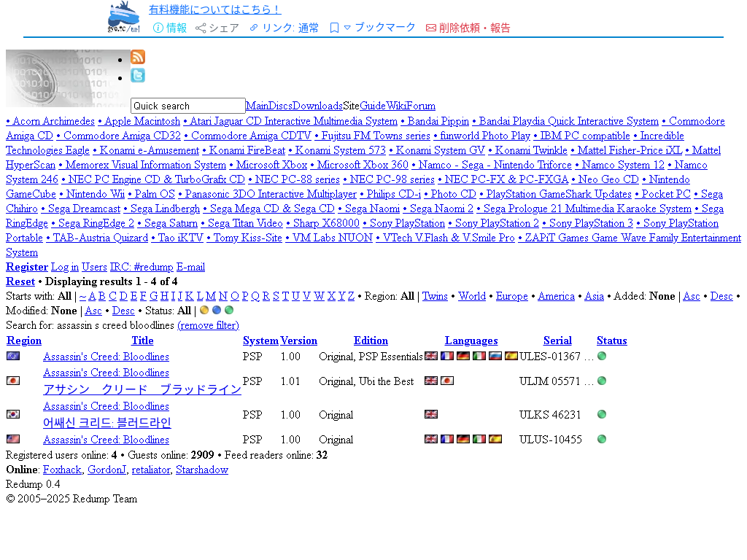This screenshot has height=560, width=747.
Task: Open the ブックマーク bookmark dropdown
Action: pyautogui.click(x=373, y=28)
